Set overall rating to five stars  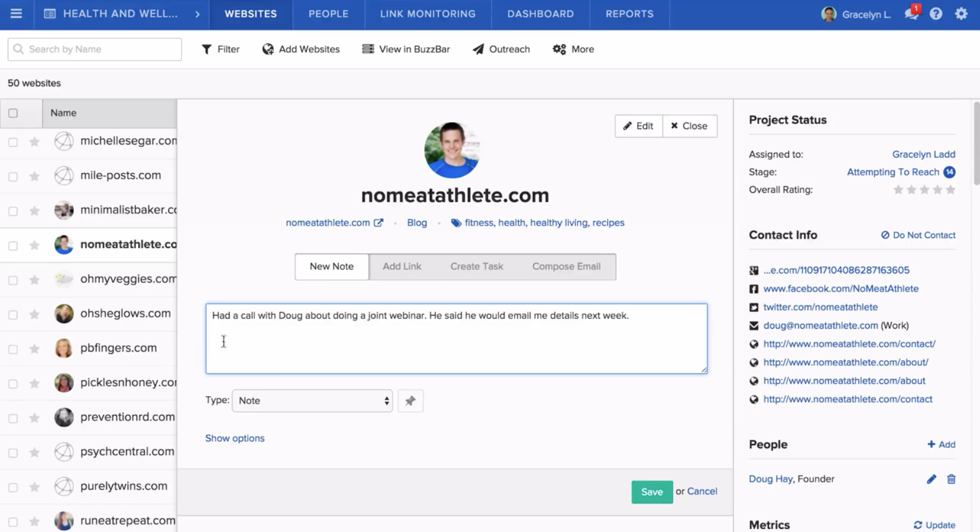[951, 190]
